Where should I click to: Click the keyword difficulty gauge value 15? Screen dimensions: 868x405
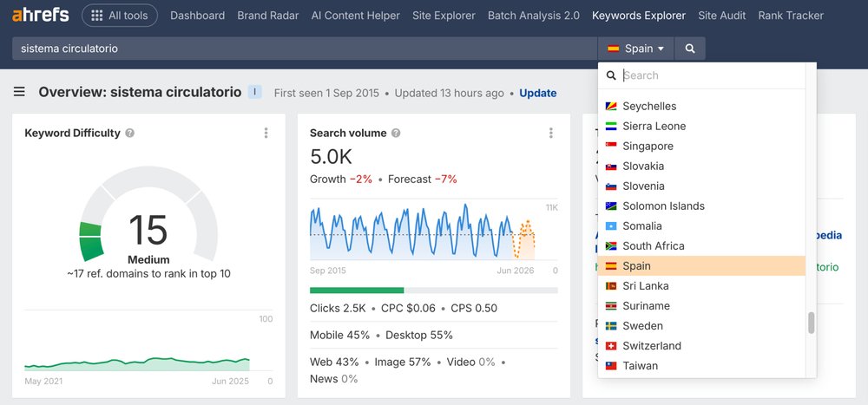(148, 230)
